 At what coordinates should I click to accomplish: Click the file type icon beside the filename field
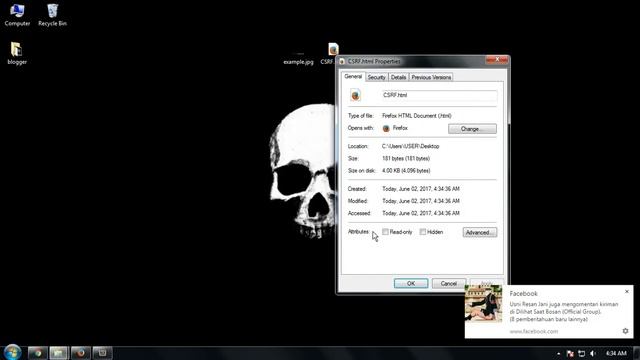356,95
